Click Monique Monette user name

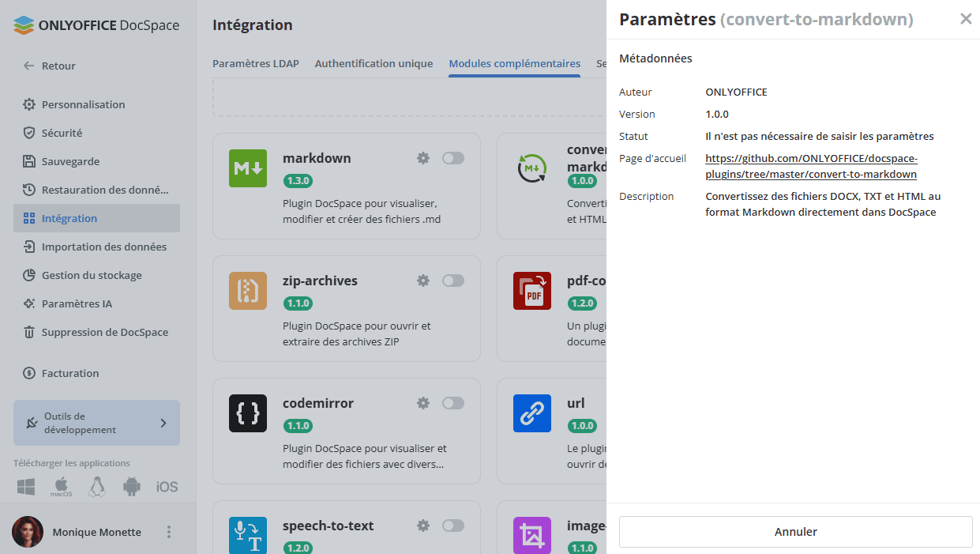pos(97,532)
